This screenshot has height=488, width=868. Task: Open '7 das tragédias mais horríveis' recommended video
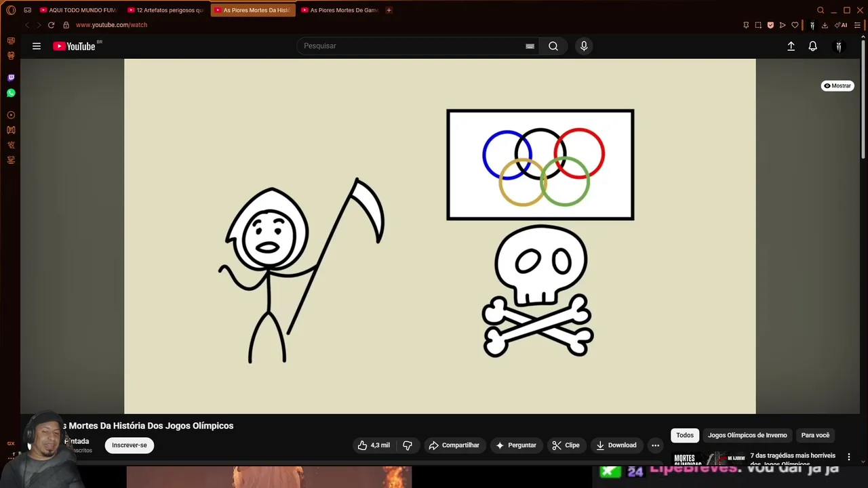click(792, 460)
